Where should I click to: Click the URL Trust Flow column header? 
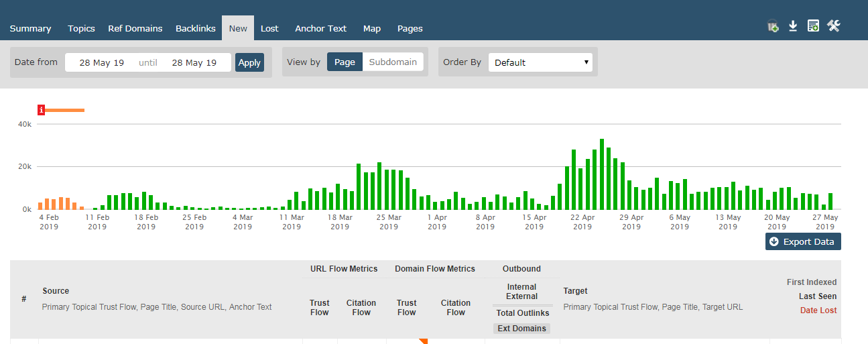320,308
